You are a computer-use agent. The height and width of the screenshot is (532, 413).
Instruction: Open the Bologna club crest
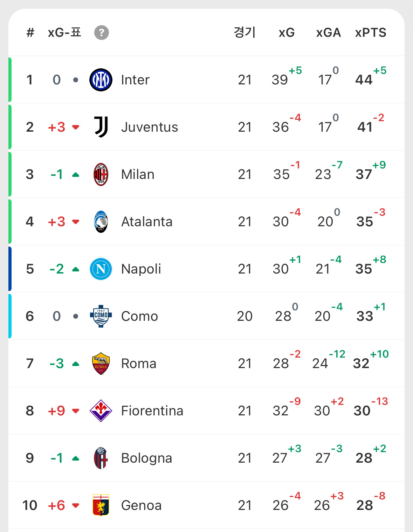101,458
